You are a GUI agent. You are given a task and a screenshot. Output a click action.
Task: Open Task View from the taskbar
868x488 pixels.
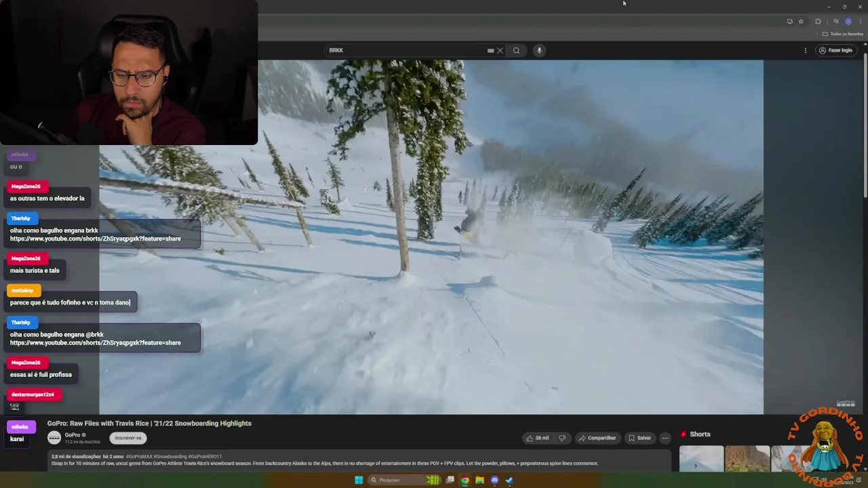(450, 480)
